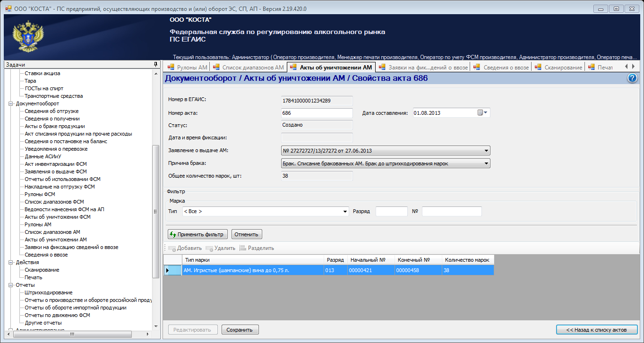Click the № filter input field
Screen dimensions: 644x343
coord(452,211)
